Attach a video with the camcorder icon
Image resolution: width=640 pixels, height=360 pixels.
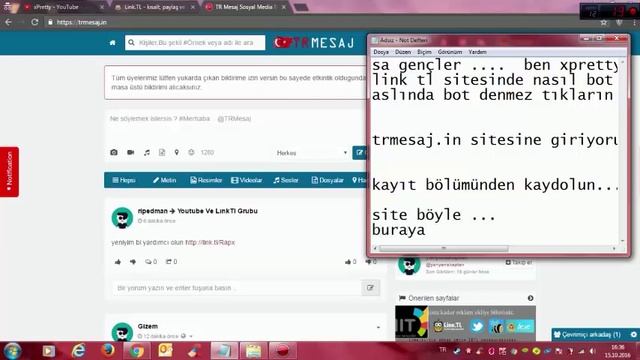131,152
